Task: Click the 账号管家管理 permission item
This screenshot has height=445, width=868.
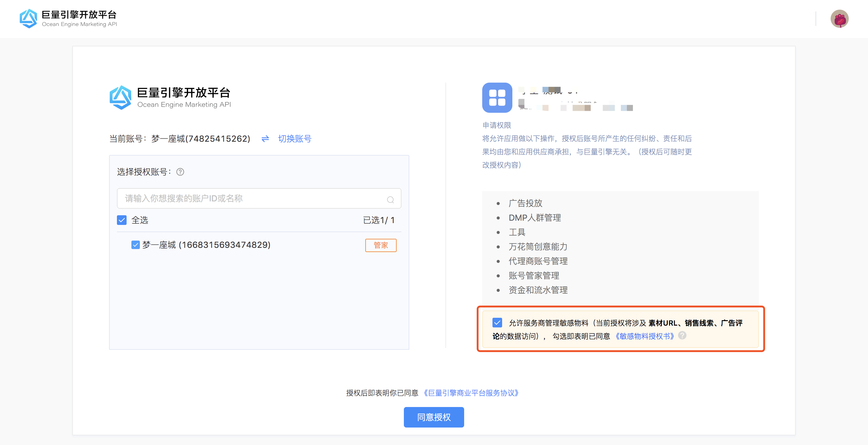Action: [534, 276]
